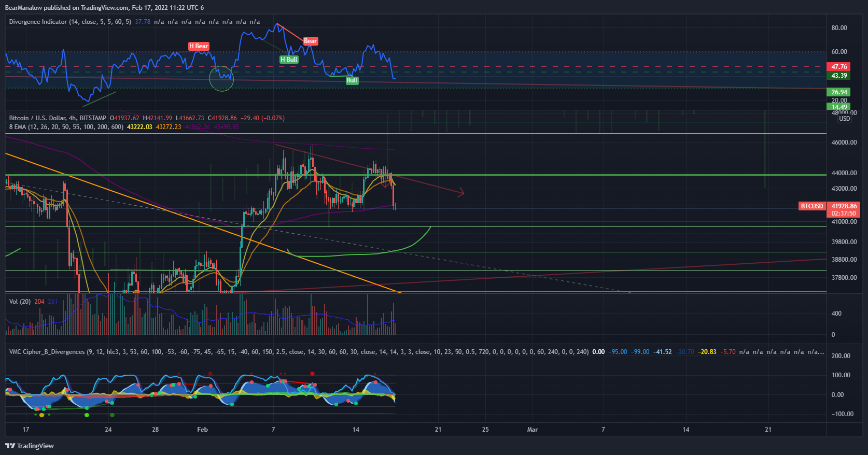The height and width of the screenshot is (455, 868).
Task: Click the orange EMA value 43272.23
Action: [x=169, y=127]
